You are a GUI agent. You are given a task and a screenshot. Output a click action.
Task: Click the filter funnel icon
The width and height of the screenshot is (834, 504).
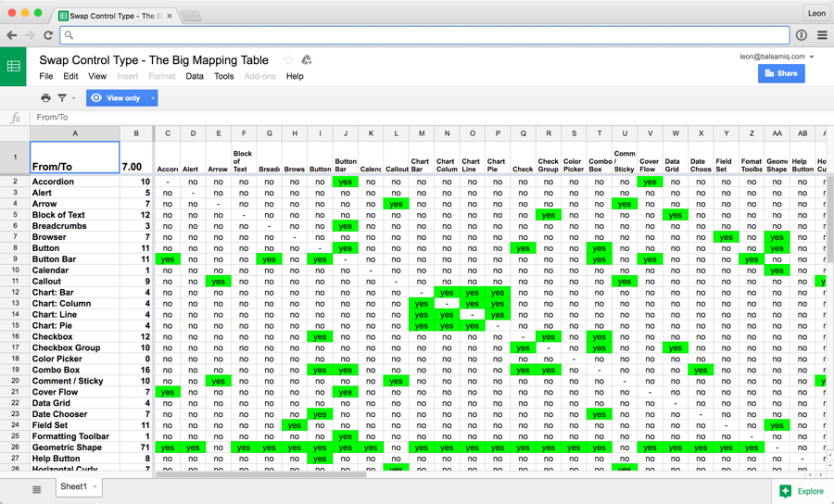click(62, 98)
